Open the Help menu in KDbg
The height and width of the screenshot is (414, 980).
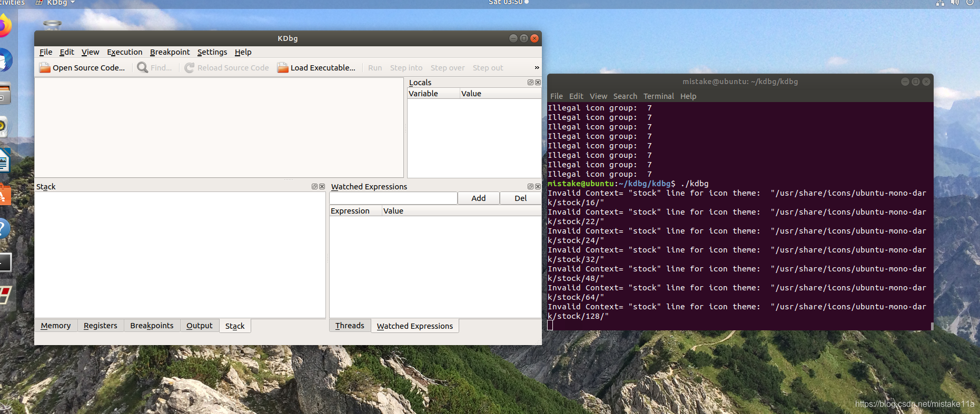pos(243,52)
